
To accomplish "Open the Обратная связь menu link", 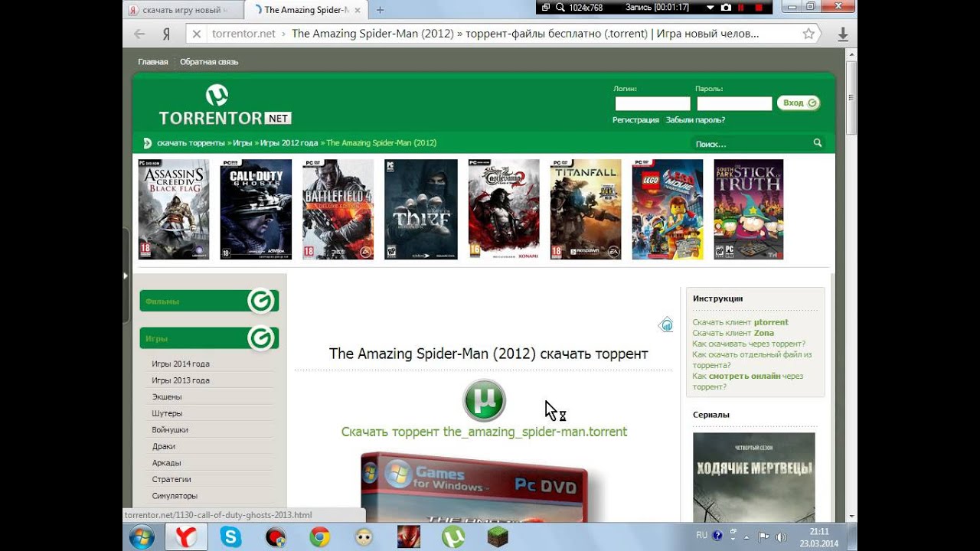I will click(x=209, y=62).
